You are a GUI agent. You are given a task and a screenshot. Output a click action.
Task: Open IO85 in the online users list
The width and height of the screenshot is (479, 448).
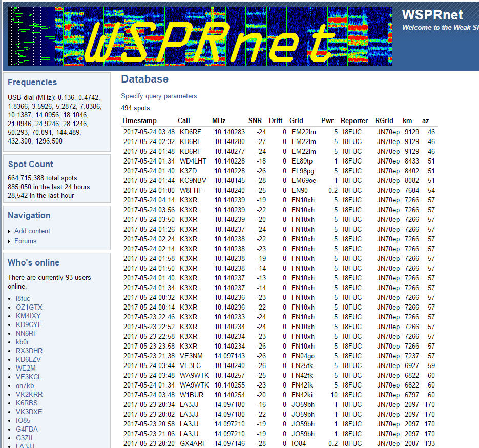(x=23, y=420)
